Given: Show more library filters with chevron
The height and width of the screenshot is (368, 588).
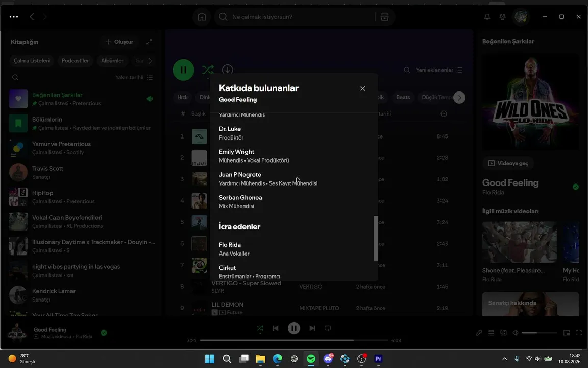Looking at the screenshot, I should 150,61.
